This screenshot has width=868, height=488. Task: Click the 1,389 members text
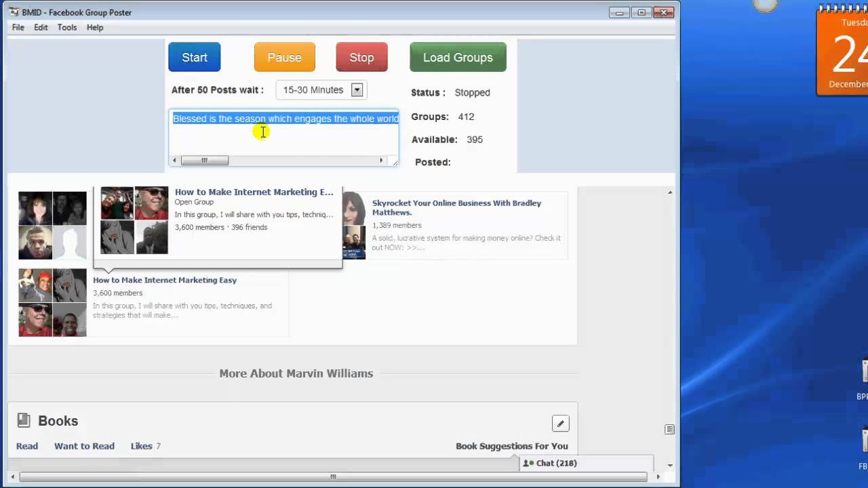tap(397, 225)
